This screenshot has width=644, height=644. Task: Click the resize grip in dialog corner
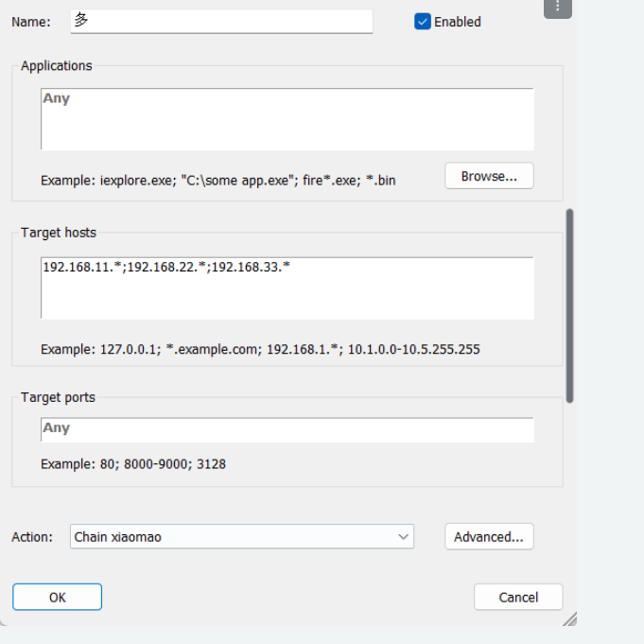(x=568, y=618)
